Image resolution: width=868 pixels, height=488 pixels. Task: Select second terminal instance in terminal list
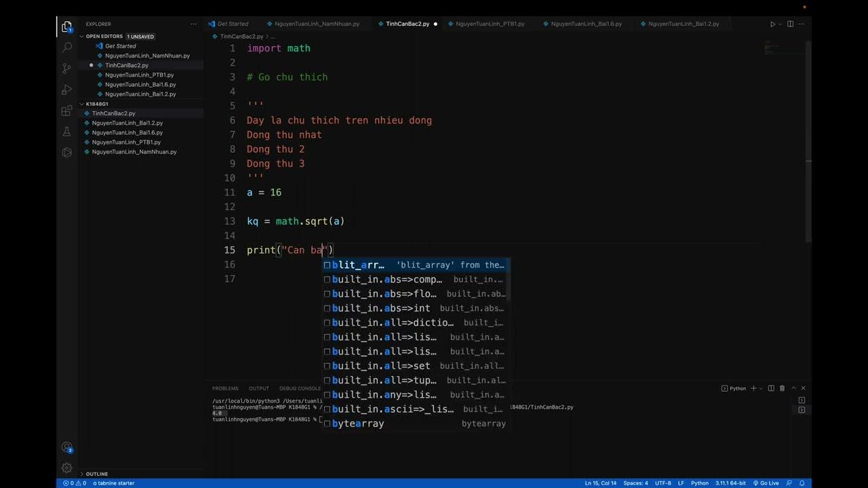tap(802, 410)
